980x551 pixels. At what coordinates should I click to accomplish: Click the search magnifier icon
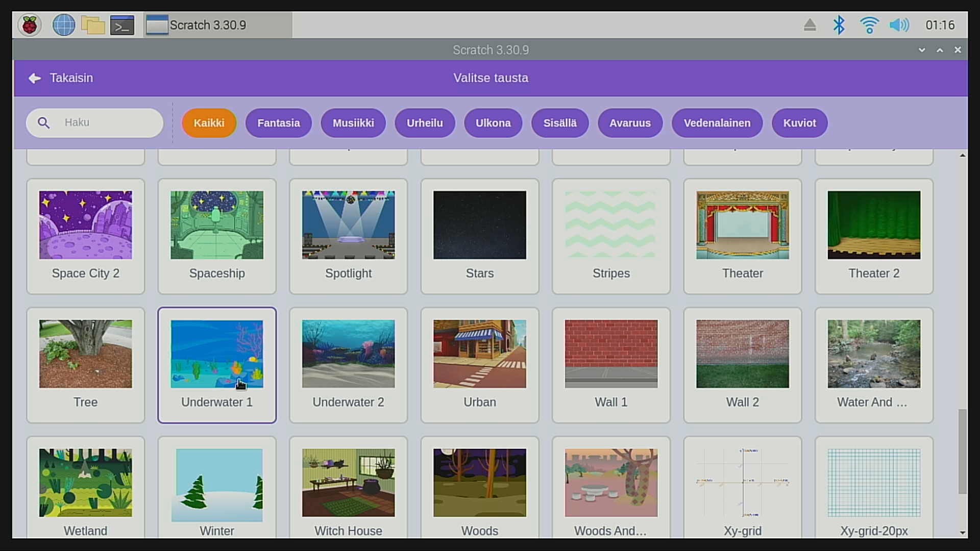[44, 123]
